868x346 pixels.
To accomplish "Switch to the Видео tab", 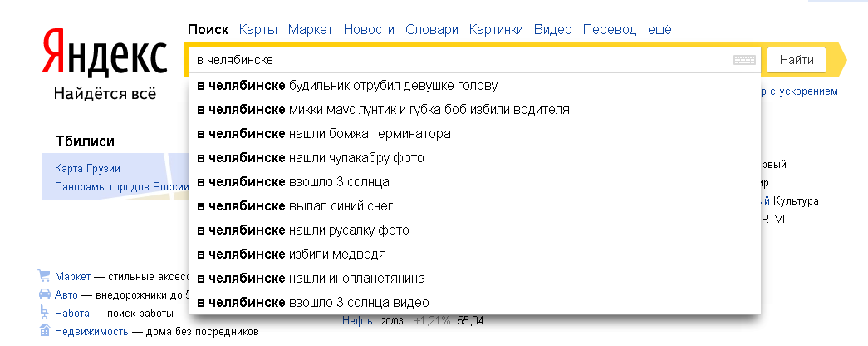I will point(552,29).
